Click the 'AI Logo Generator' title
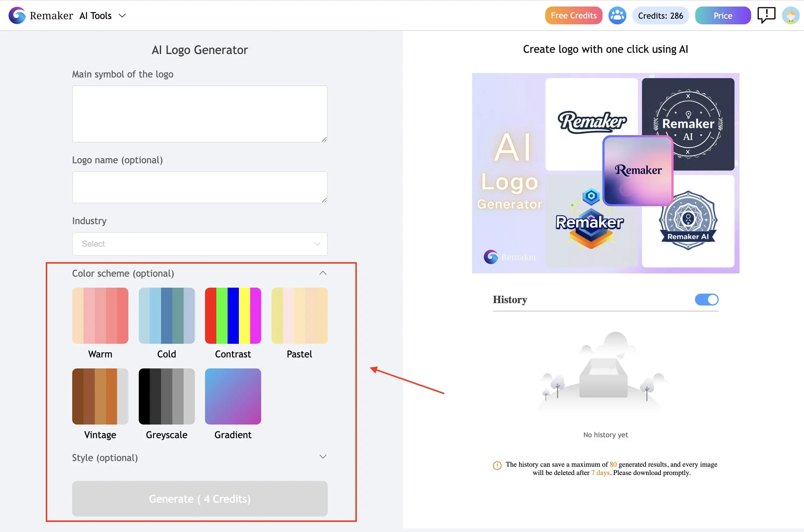 [200, 50]
